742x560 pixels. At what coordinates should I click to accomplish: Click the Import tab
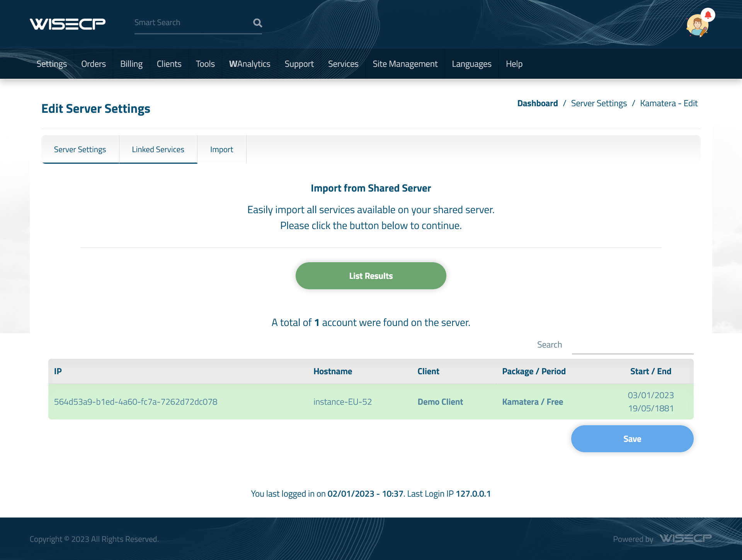tap(222, 149)
